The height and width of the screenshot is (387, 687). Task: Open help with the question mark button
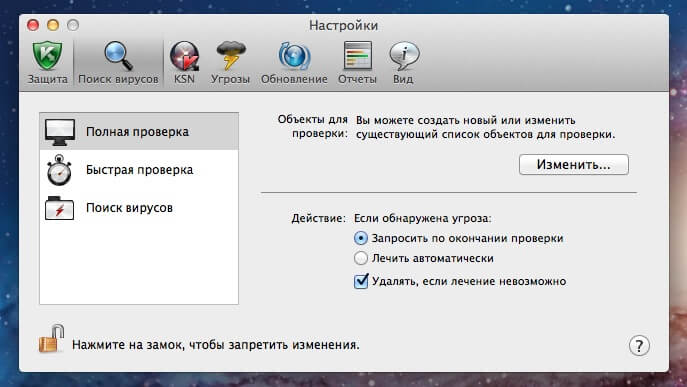[x=639, y=346]
